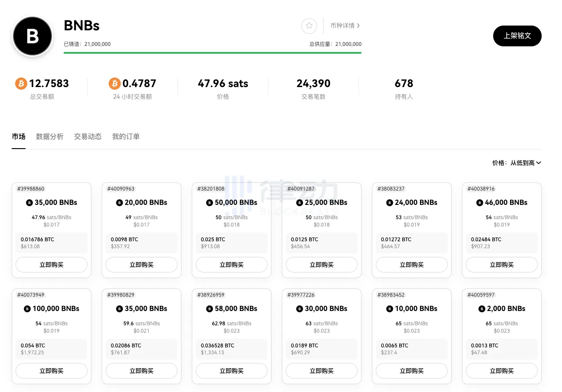Image resolution: width=562 pixels, height=392 pixels.
Task: Click the green minting progress bar
Action: [212, 53]
